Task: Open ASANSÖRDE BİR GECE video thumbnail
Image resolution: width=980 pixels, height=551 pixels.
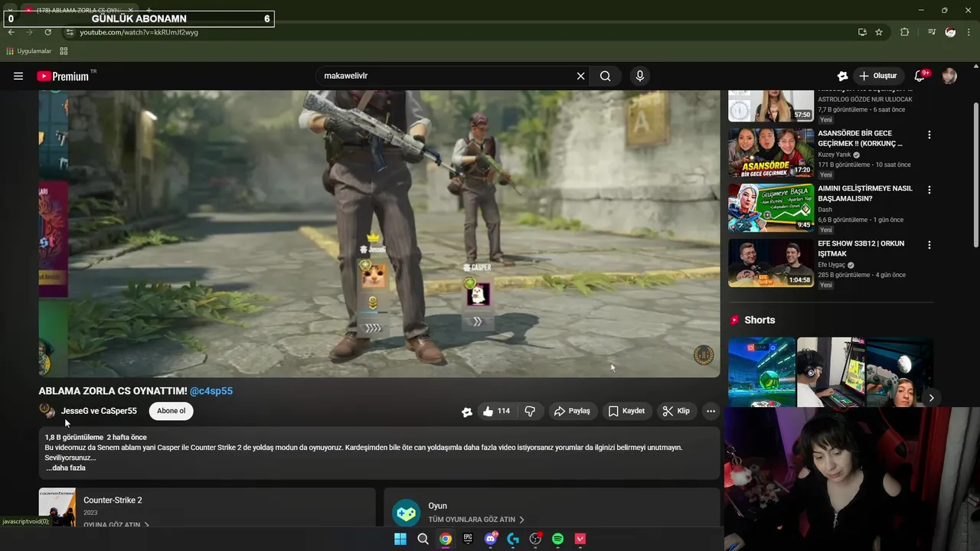Action: [771, 152]
